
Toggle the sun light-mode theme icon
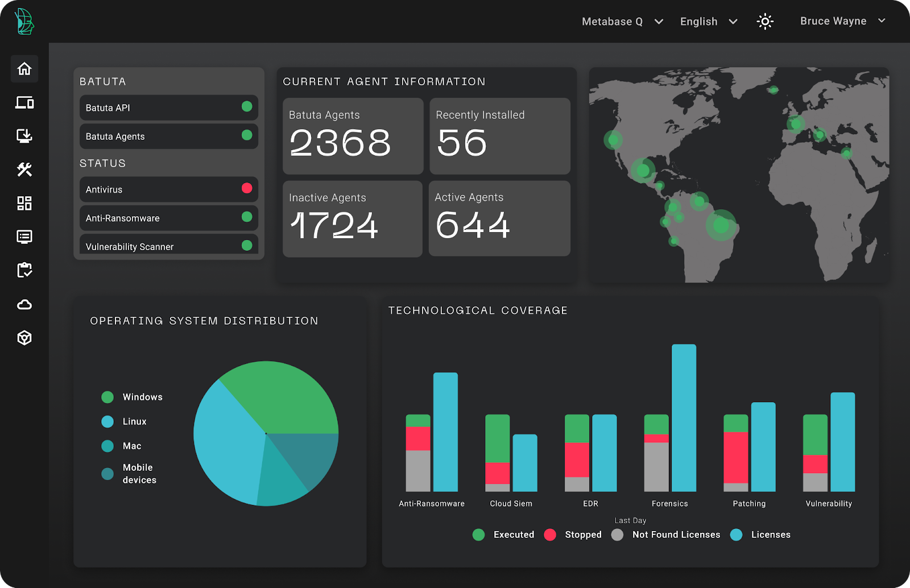pos(765,22)
